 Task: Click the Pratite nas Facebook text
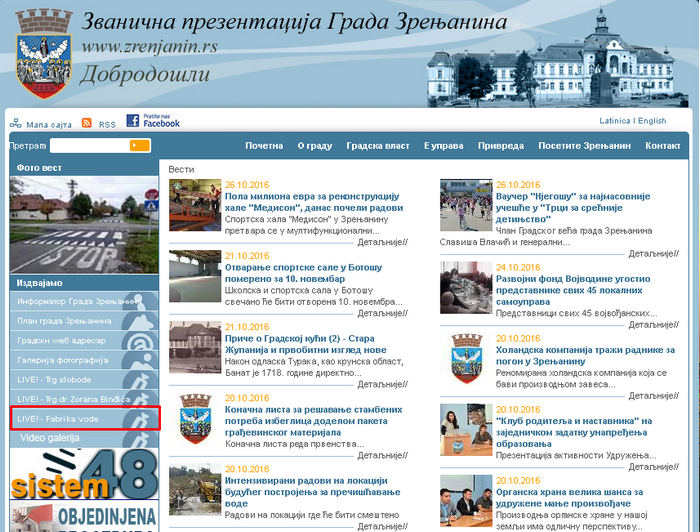(x=161, y=121)
